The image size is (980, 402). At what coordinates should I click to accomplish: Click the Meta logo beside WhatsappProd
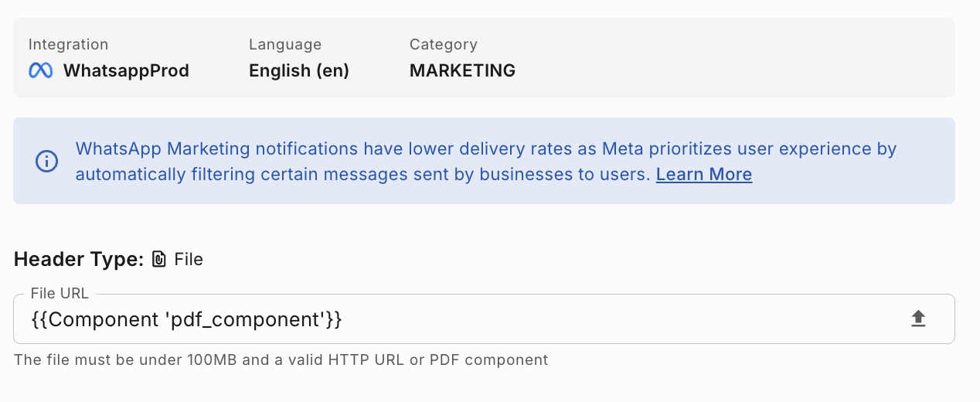click(x=40, y=70)
